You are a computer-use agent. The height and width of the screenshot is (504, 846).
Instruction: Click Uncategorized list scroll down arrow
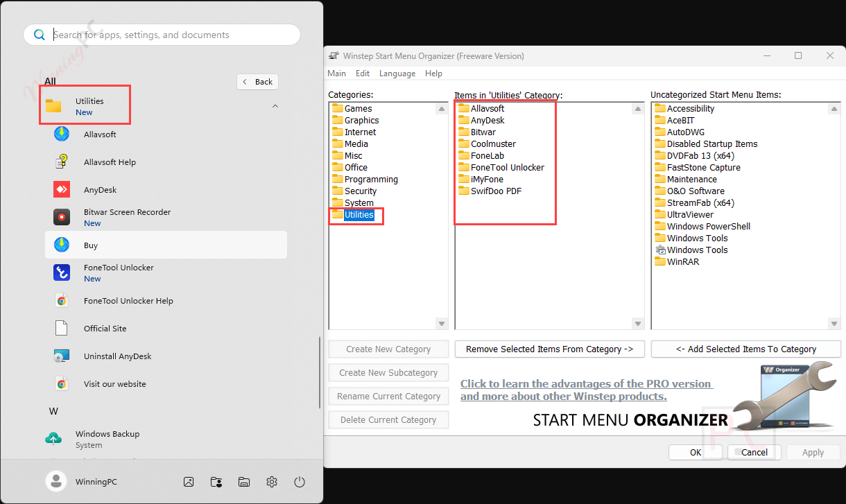pos(834,323)
